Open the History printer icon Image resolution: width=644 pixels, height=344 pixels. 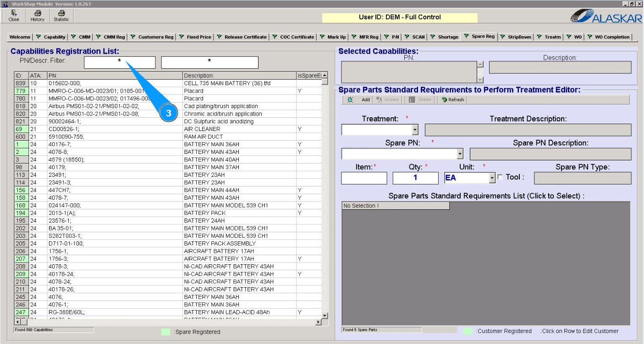point(38,14)
